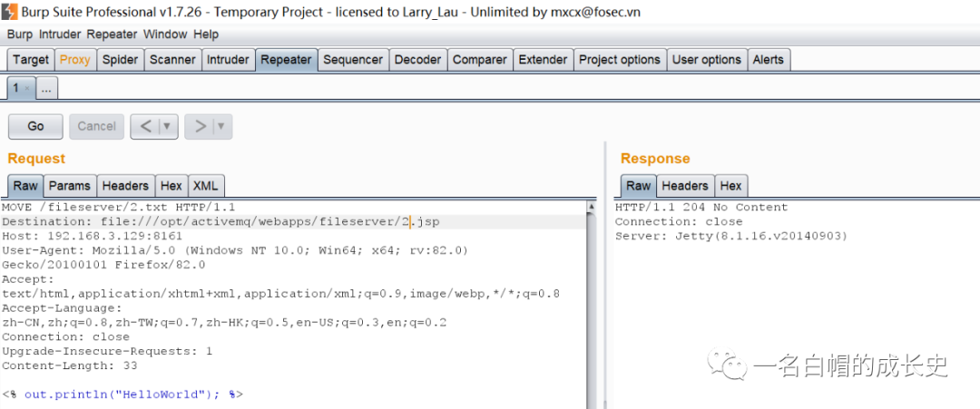This screenshot has width=980, height=409.
Task: Click the Upgrade-Insecure-Requests: 1 line
Action: click(x=107, y=351)
